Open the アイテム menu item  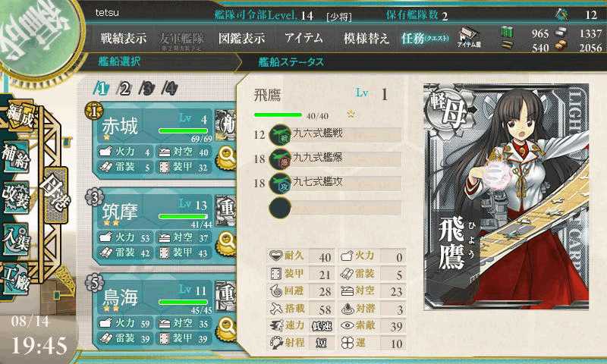pyautogui.click(x=304, y=38)
